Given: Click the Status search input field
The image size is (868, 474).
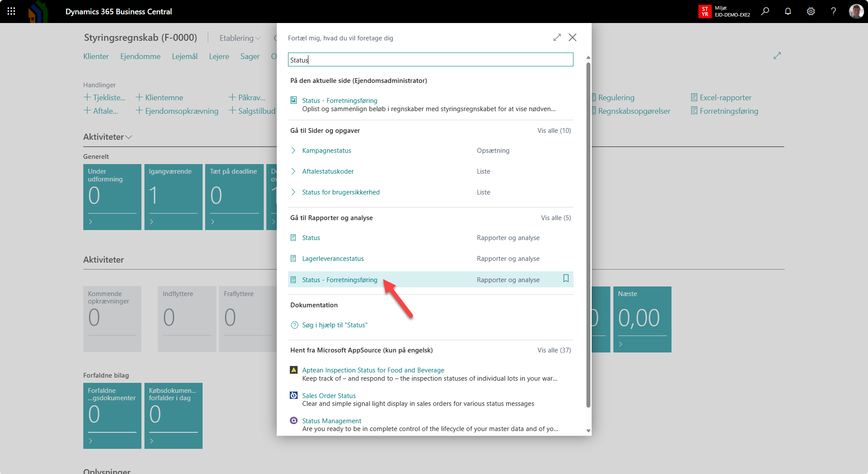Looking at the screenshot, I should point(430,60).
